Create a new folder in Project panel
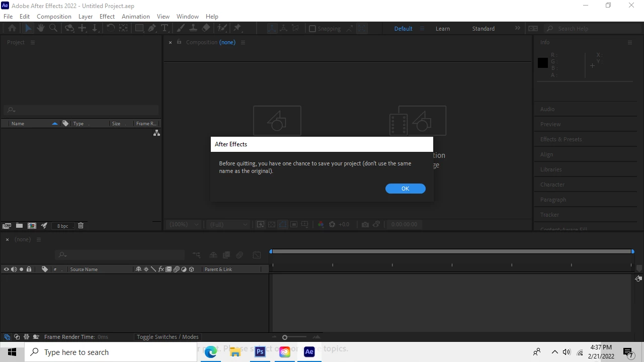Image resolution: width=644 pixels, height=362 pixels. (x=19, y=226)
